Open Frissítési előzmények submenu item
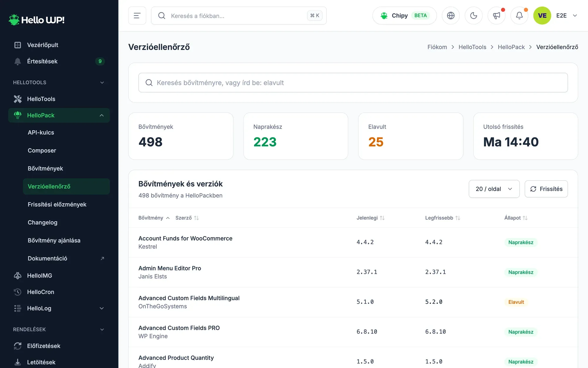 pyautogui.click(x=66, y=204)
